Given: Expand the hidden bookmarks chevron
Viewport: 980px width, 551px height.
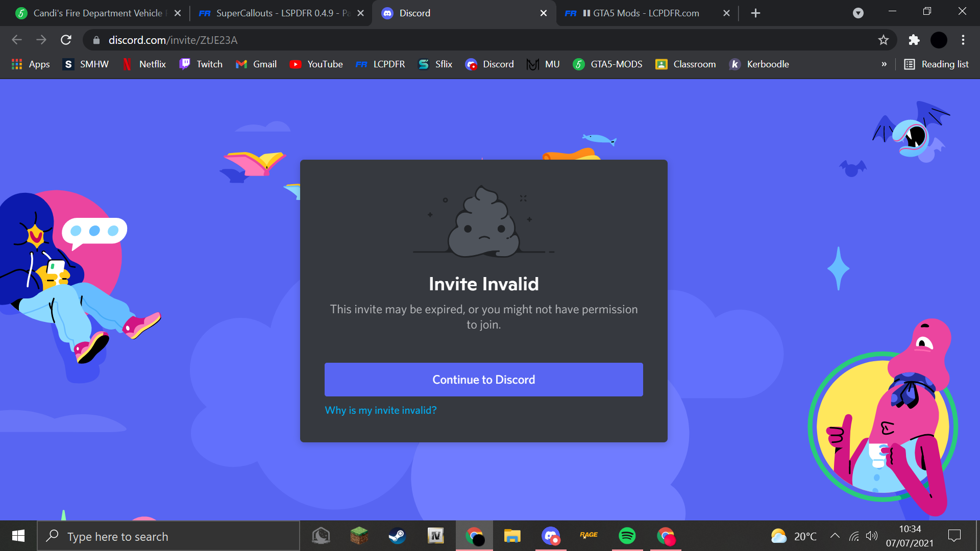Looking at the screenshot, I should [884, 64].
